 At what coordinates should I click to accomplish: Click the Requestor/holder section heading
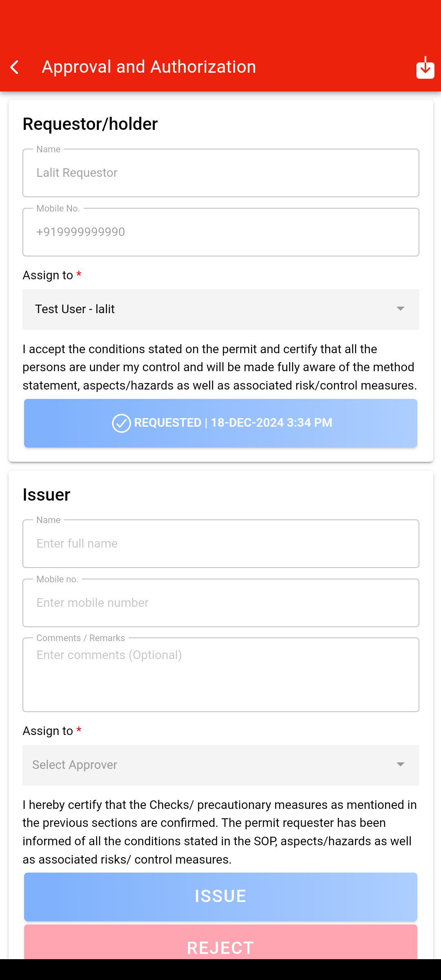click(x=90, y=124)
